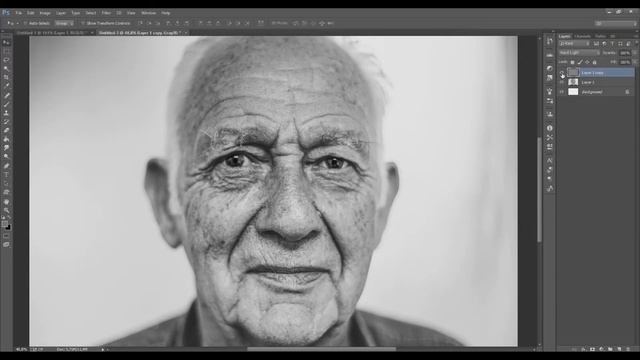This screenshot has height=360, width=640.
Task: Change screen mode from toolbar bottom icon
Action: (6, 244)
